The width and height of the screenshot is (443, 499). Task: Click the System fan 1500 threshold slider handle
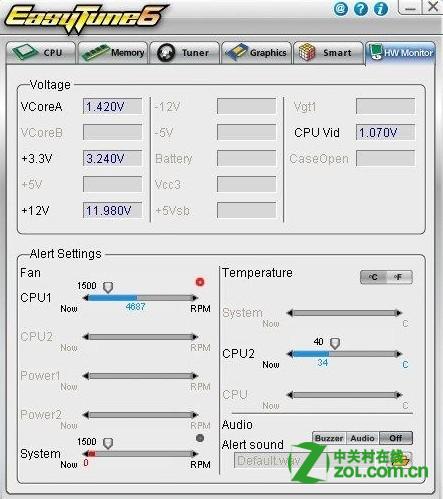click(x=108, y=443)
